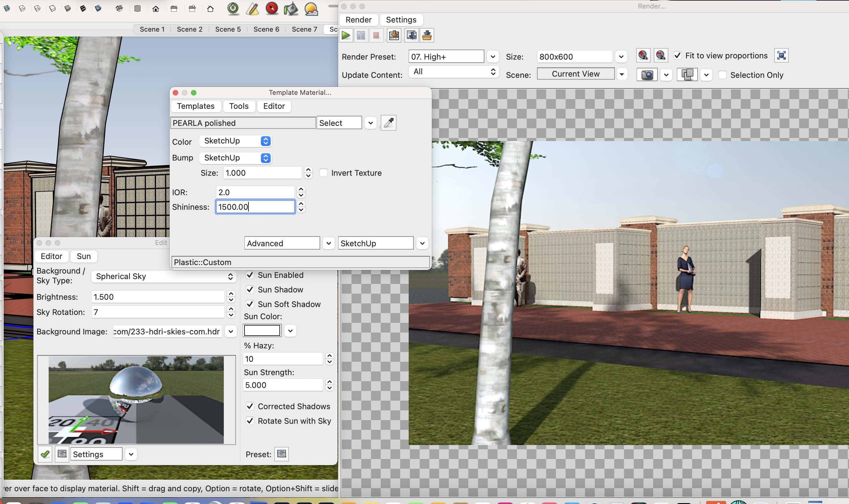This screenshot has height=504, width=849.
Task: Click the save render image icon
Action: tap(394, 35)
